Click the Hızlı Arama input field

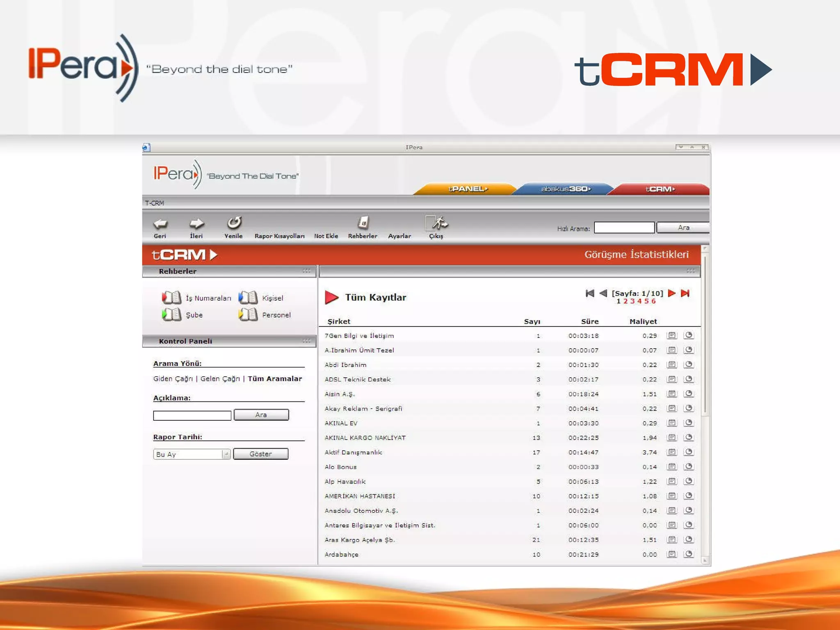coord(624,228)
